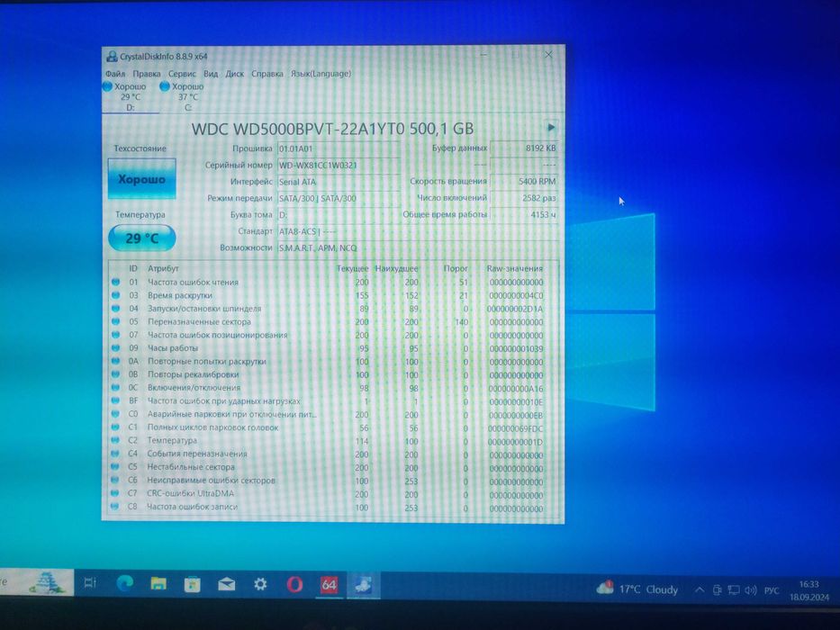Open Opera browser from taskbar
This screenshot has width=840, height=630.
tap(294, 584)
